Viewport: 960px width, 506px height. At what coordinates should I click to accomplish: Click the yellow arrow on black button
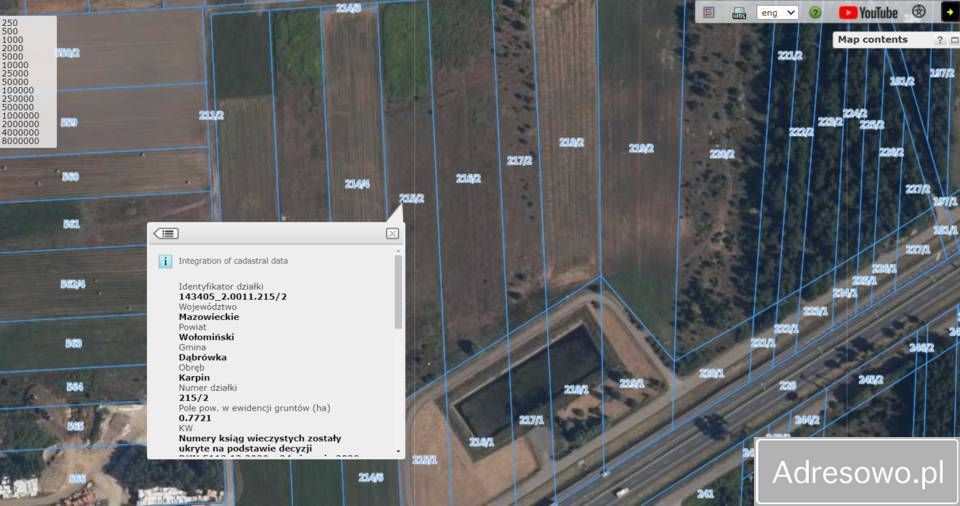coord(950,12)
